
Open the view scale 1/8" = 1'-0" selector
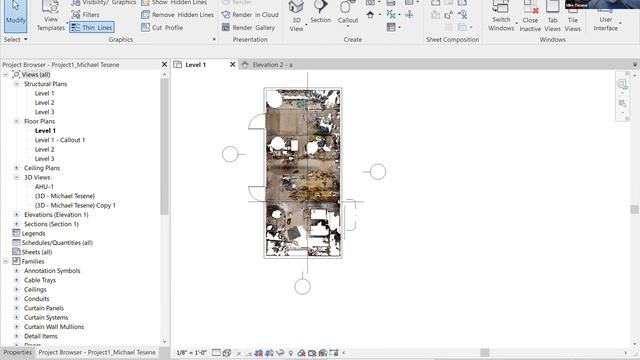click(191, 353)
